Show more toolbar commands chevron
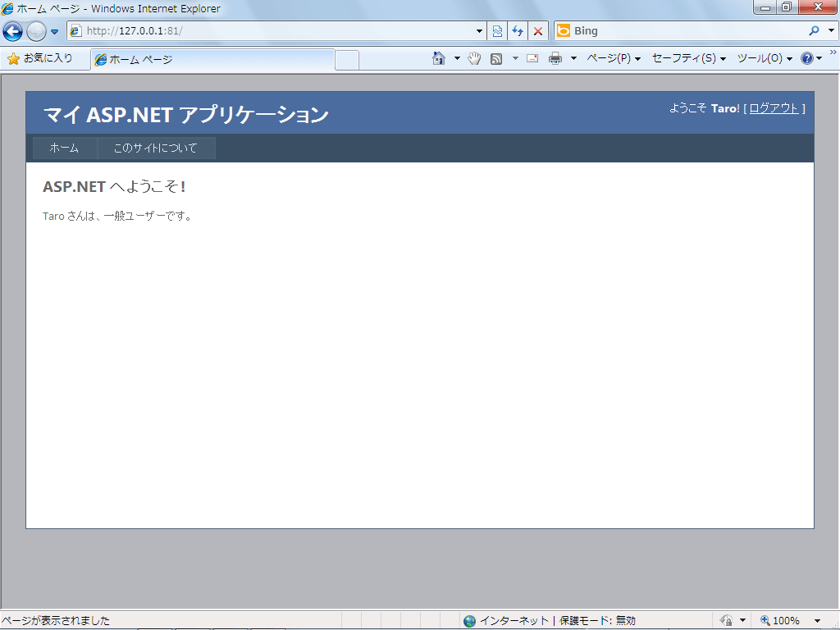This screenshot has width=840, height=630. click(833, 52)
